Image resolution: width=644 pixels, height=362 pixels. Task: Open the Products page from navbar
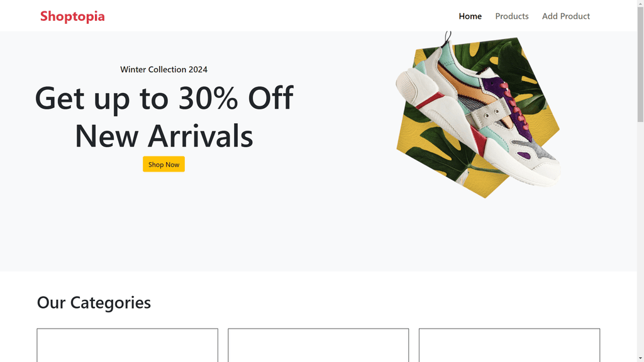(x=511, y=16)
